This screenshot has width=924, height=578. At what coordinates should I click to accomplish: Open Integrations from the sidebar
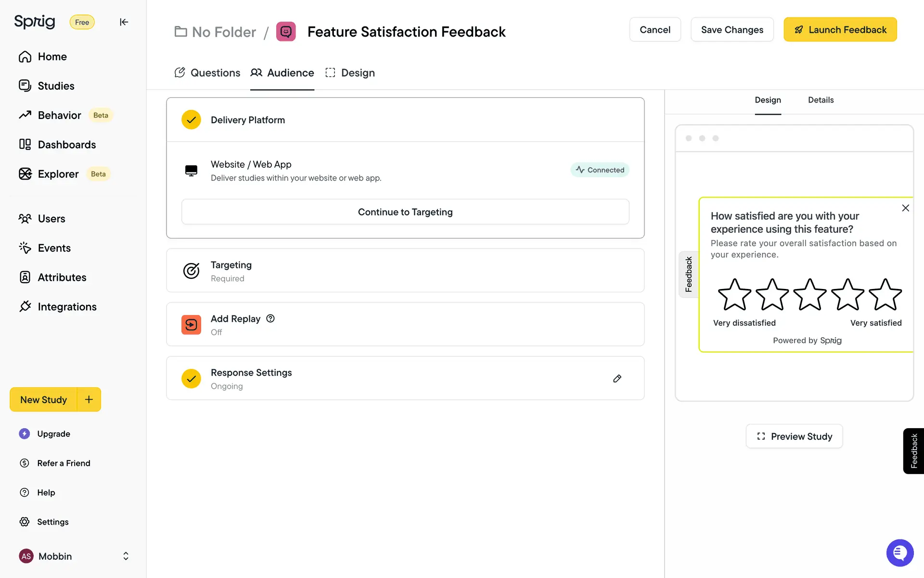(67, 307)
